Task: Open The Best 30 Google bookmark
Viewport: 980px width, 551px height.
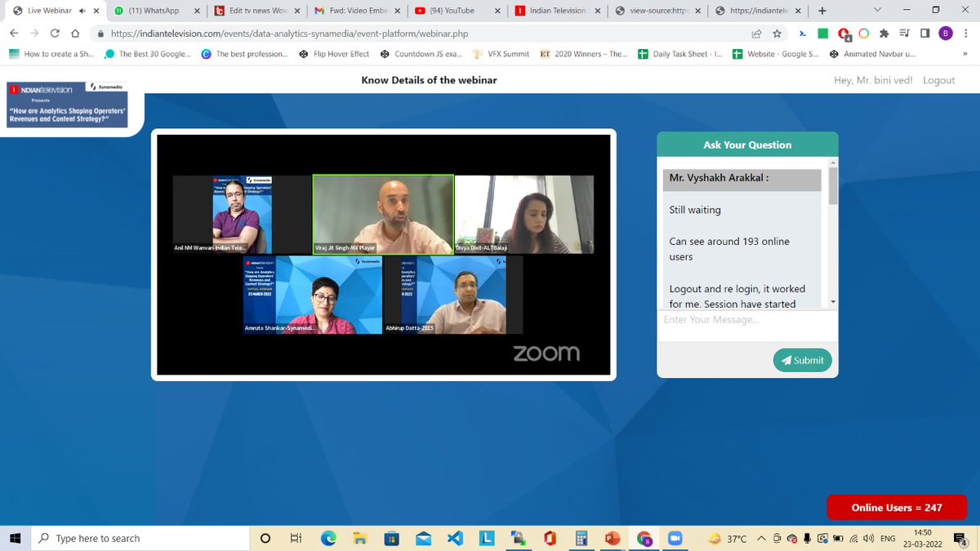Action: tap(148, 54)
